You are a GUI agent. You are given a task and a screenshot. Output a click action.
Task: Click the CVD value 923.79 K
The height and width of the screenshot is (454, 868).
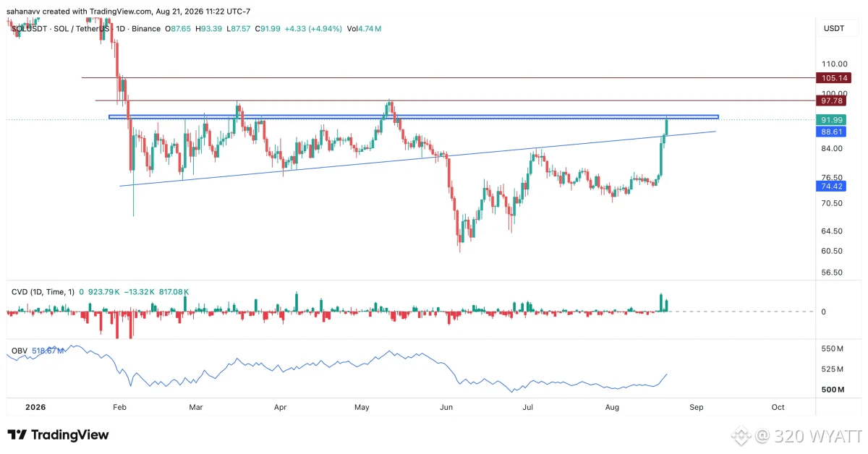(105, 292)
